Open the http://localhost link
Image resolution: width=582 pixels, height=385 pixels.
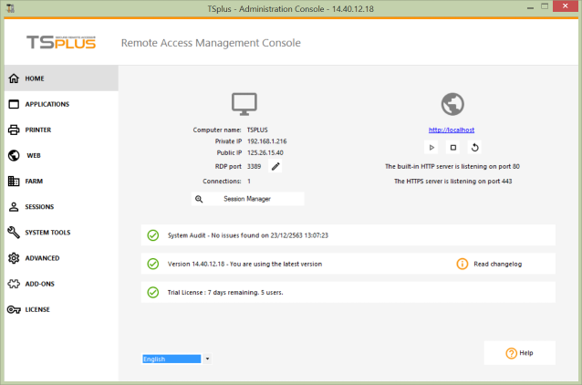tap(451, 130)
